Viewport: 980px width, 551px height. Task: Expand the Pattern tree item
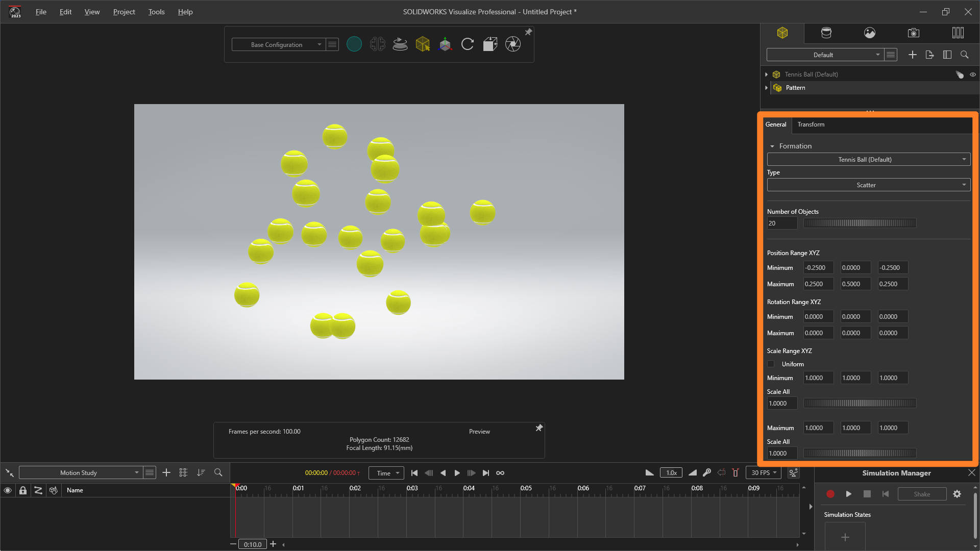click(x=766, y=88)
